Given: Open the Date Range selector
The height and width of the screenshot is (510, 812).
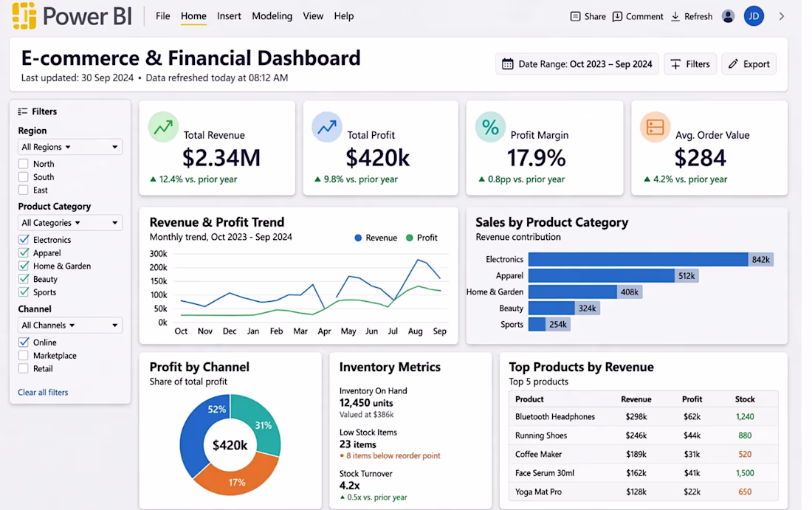Looking at the screenshot, I should [577, 64].
